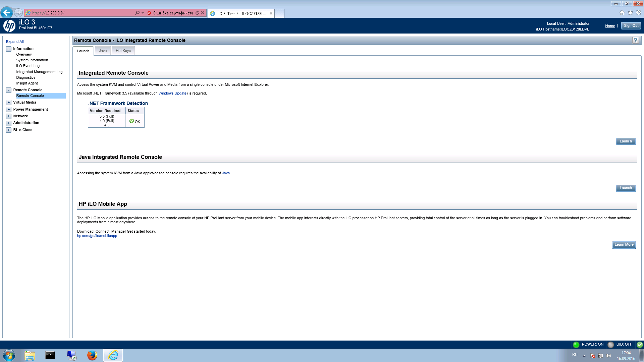Open the help question mark icon

[x=635, y=40]
